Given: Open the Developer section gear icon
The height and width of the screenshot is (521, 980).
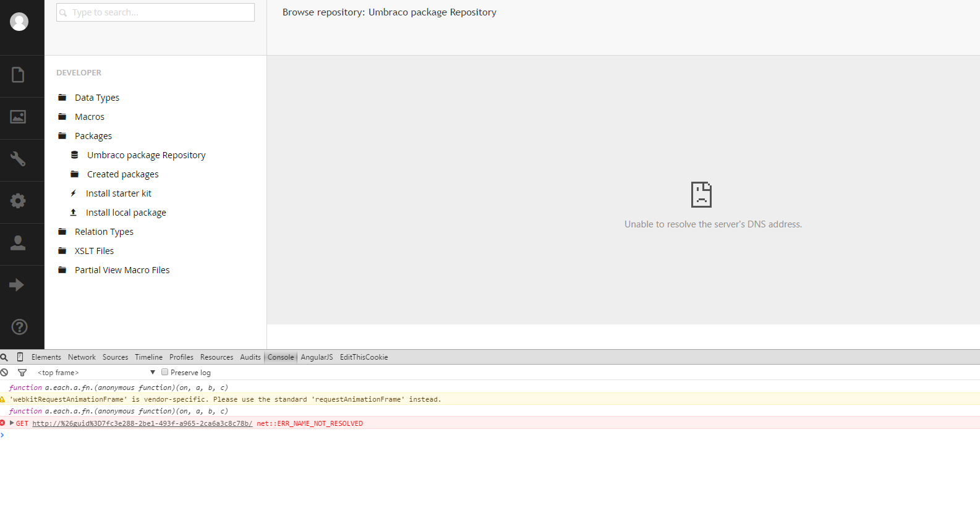Looking at the screenshot, I should (19, 201).
